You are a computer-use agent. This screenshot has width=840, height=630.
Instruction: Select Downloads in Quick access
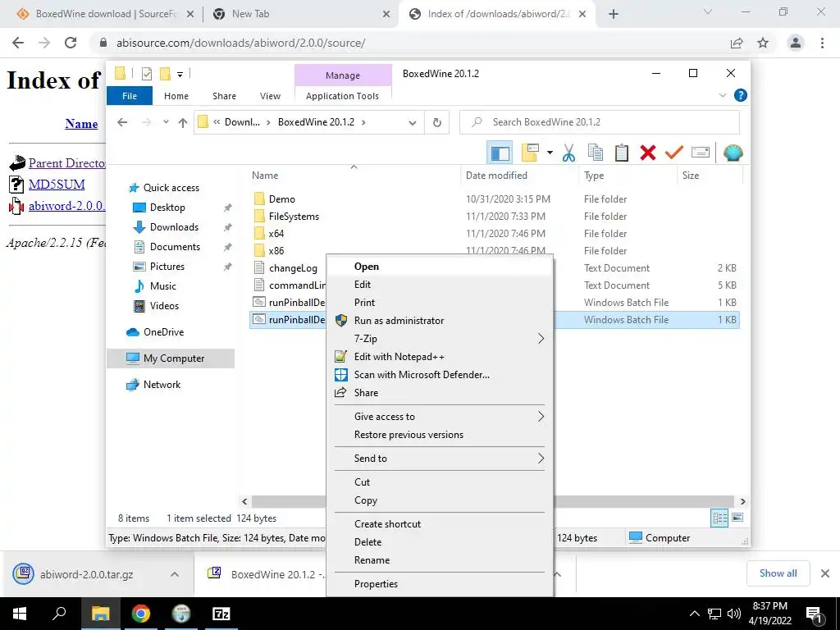(174, 227)
